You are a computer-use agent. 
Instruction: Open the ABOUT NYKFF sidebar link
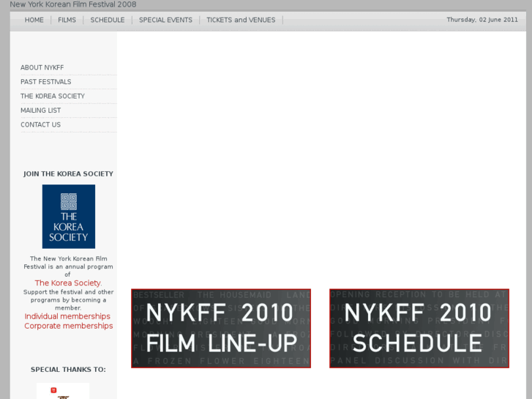click(x=42, y=67)
